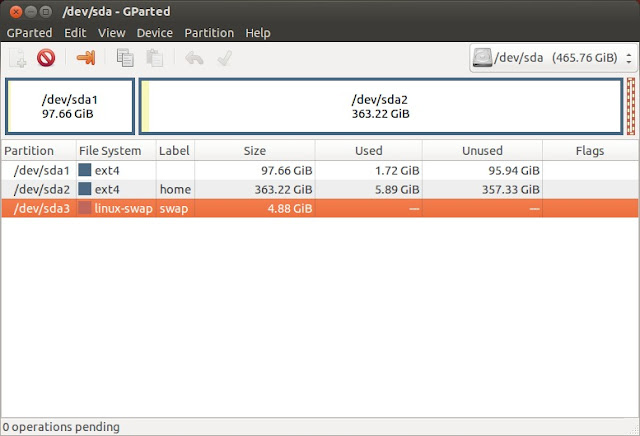This screenshot has height=436, width=640.
Task: Open the Device menu
Action: point(155,33)
